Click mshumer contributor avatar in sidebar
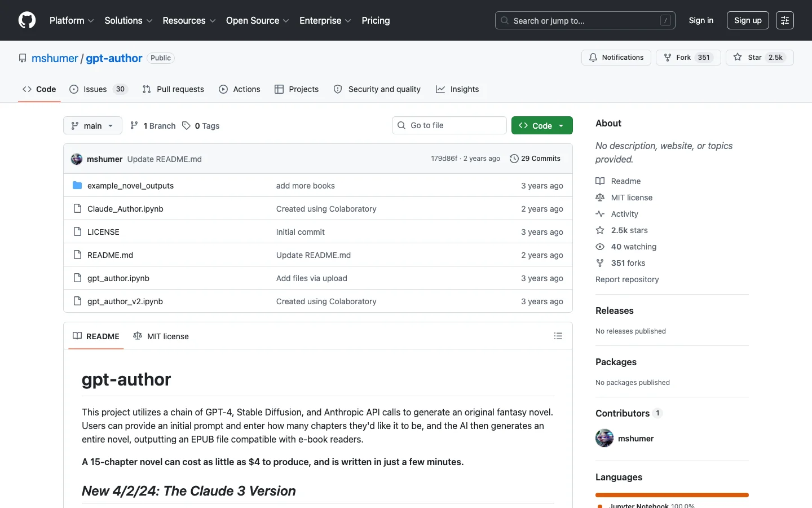This screenshot has width=812, height=508. tap(604, 438)
